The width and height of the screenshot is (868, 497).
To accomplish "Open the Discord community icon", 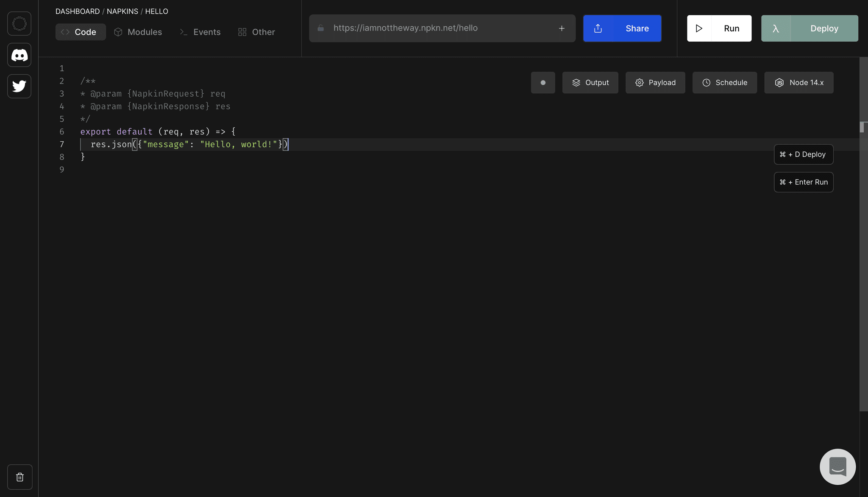I will coord(19,55).
